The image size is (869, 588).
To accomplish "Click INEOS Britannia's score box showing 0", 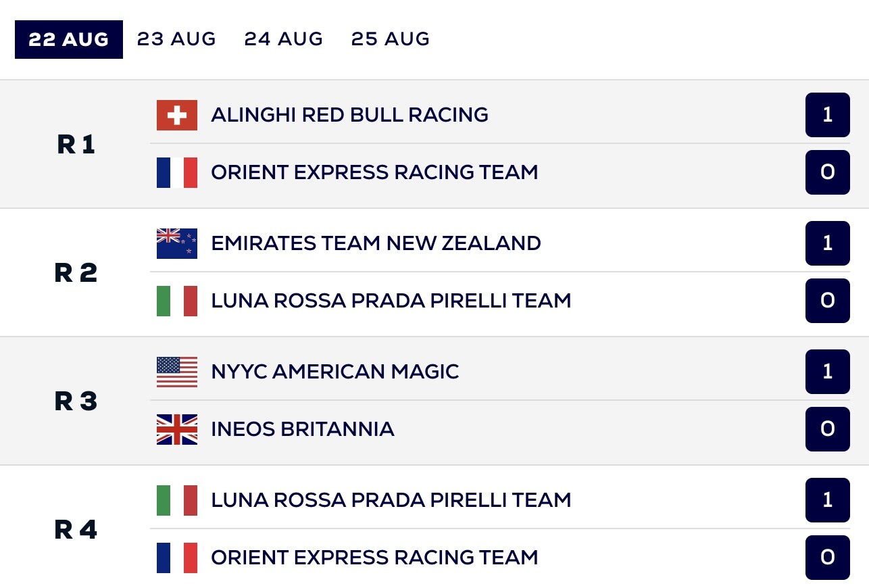I will pos(827,429).
